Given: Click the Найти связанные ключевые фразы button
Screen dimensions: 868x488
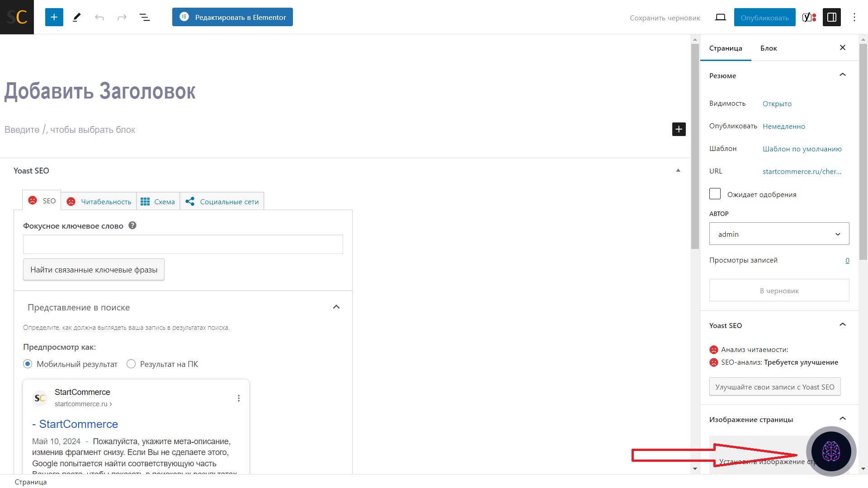Looking at the screenshot, I should click(94, 270).
